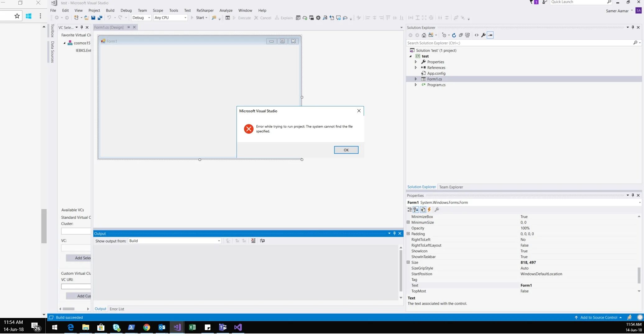
Task: Open the Any CPU platform dropdown
Action: 171,18
